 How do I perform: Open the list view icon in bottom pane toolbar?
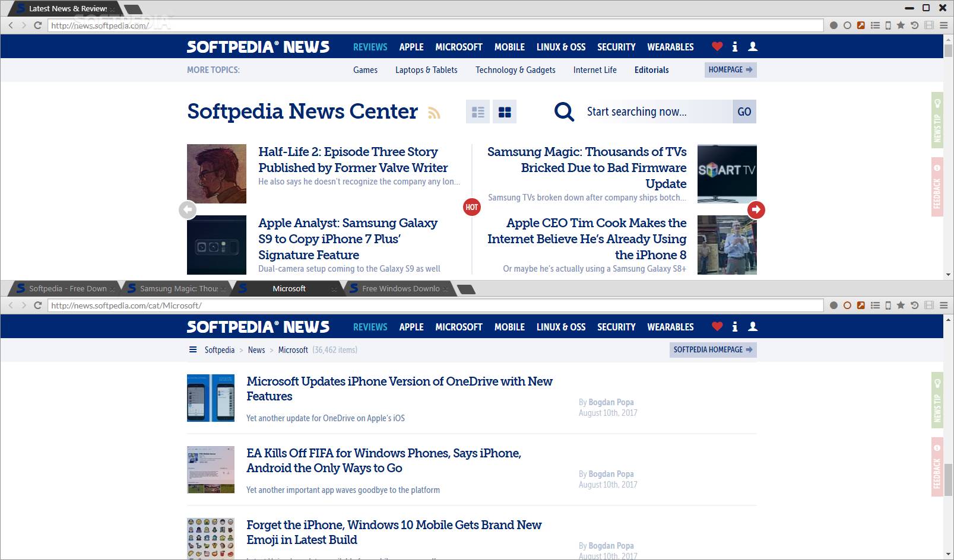[x=875, y=306]
